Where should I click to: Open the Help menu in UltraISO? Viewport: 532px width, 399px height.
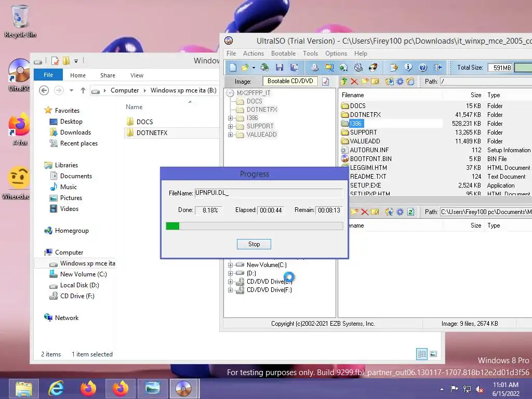(x=361, y=54)
